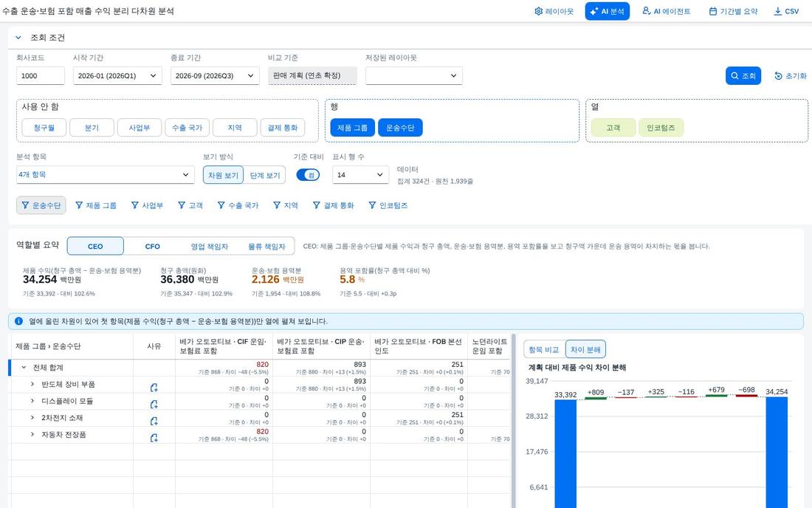
Task: Open the 지역 filter
Action: coord(286,205)
